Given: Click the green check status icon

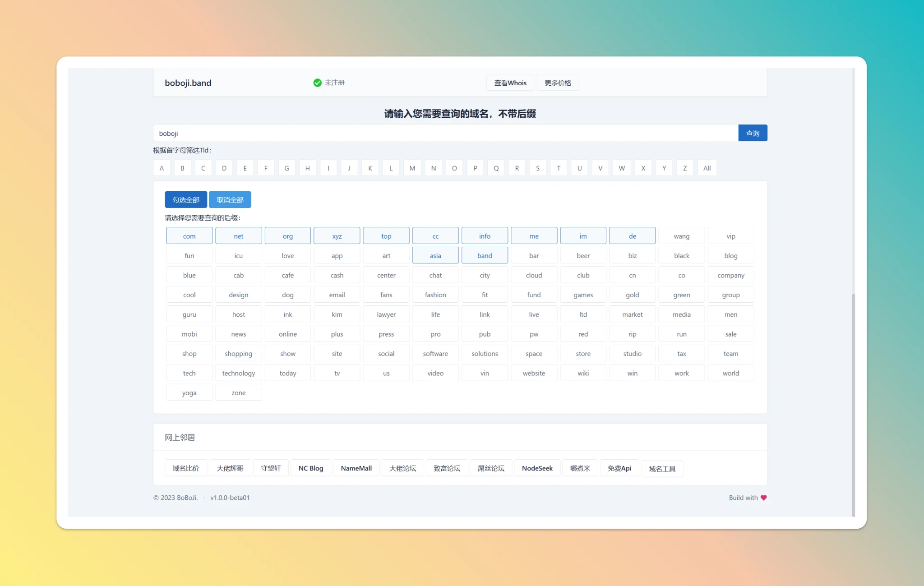Looking at the screenshot, I should point(317,83).
